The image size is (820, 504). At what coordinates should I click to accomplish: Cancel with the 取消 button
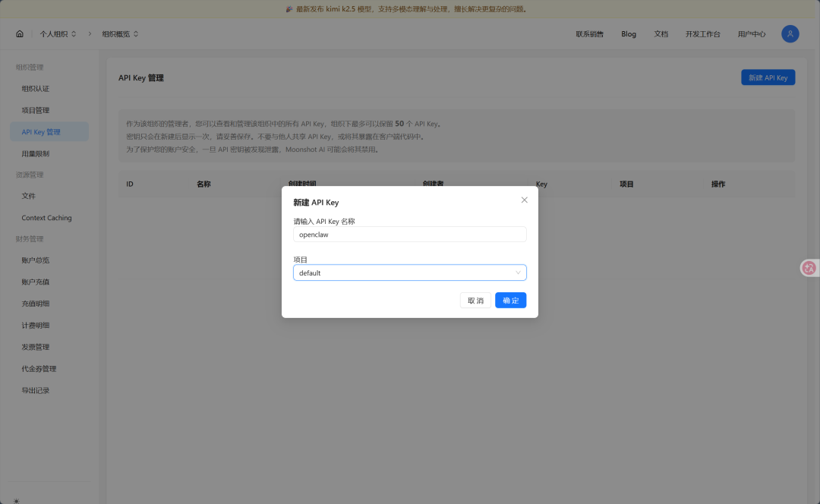(x=475, y=300)
